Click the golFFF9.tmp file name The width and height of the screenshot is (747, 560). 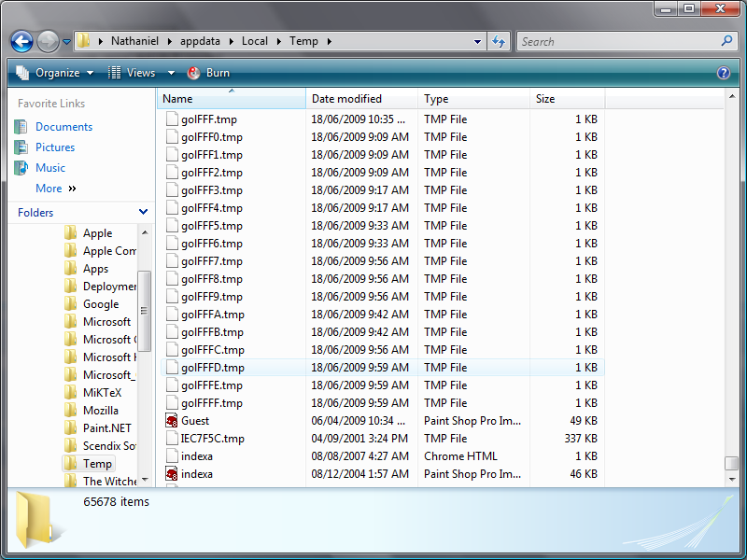click(212, 297)
